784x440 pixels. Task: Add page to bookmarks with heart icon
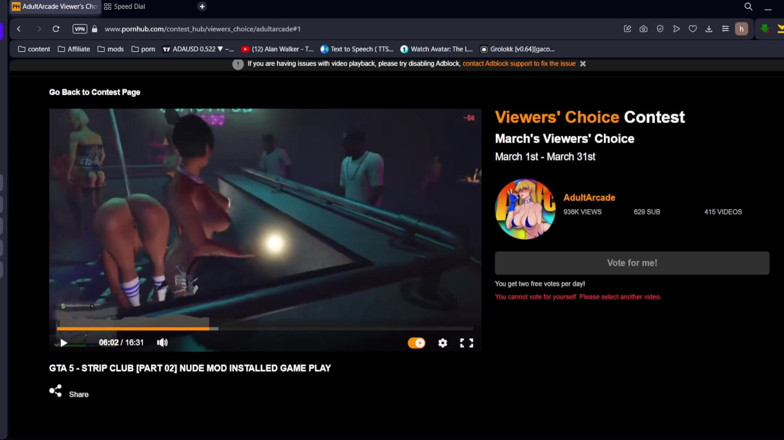coord(692,29)
